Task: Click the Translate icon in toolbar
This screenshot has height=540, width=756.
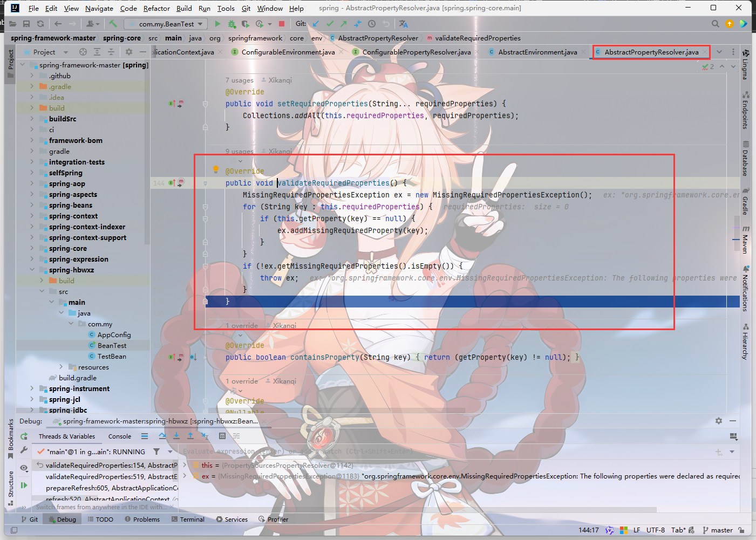Action: click(x=404, y=24)
